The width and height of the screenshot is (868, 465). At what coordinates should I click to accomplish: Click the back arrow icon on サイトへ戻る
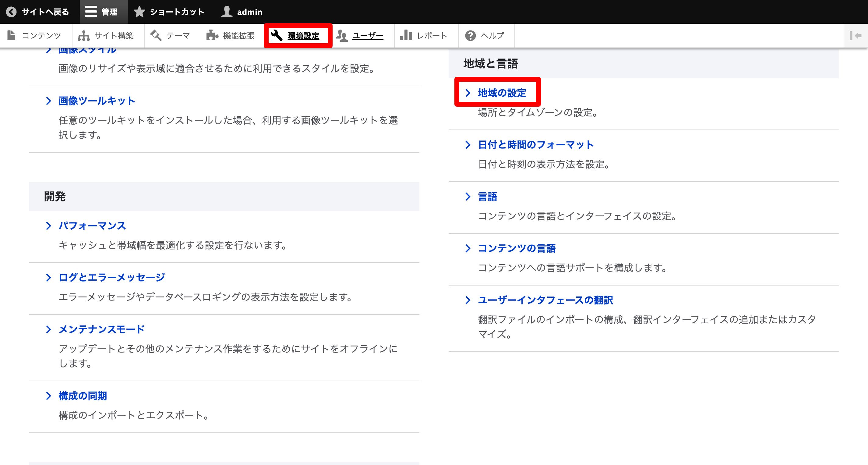coord(11,12)
